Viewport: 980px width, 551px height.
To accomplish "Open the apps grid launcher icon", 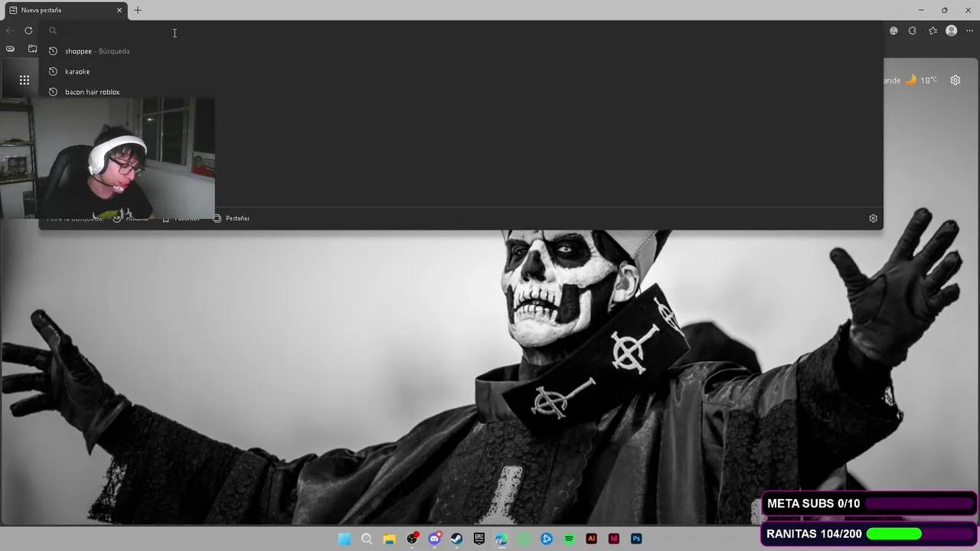I will 24,80.
